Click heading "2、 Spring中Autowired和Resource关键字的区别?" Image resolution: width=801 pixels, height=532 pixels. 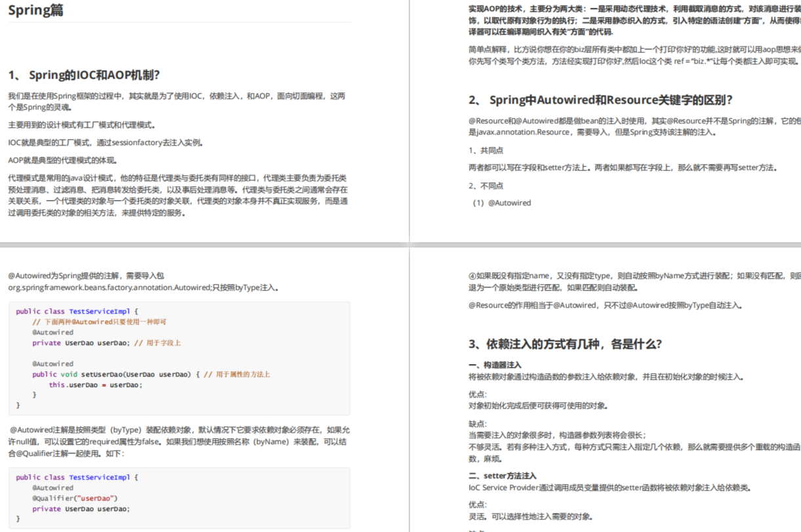click(600, 100)
